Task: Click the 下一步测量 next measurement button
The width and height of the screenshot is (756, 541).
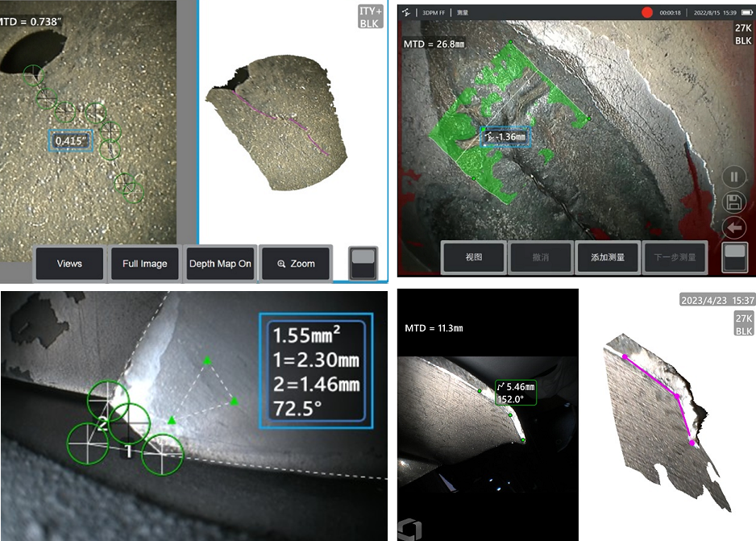Action: click(674, 257)
